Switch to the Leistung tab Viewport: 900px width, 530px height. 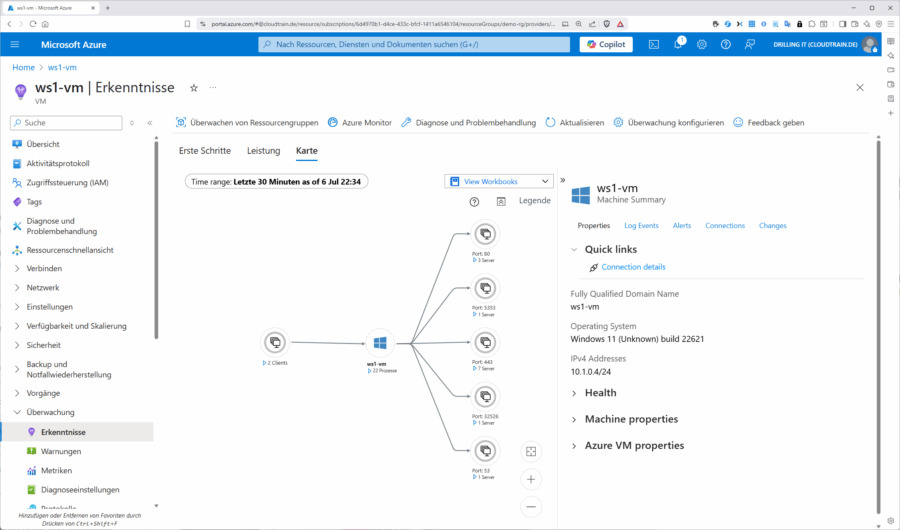(263, 150)
